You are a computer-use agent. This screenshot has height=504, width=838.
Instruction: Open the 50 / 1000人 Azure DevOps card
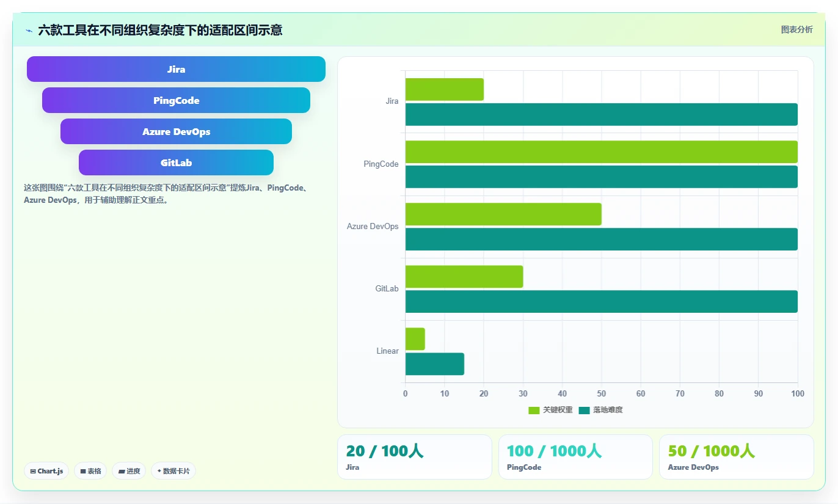736,457
